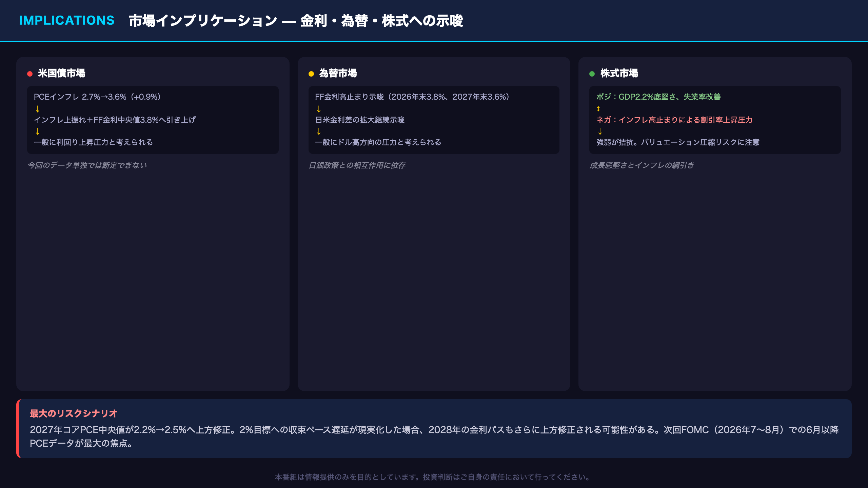Click the 最大のリスクシナリオ heading
The image size is (868, 488).
click(74, 413)
